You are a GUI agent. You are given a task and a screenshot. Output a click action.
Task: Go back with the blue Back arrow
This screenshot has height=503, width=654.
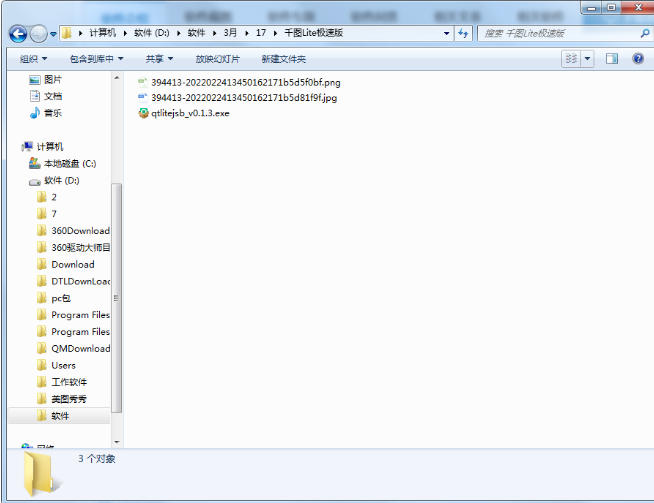click(x=18, y=34)
